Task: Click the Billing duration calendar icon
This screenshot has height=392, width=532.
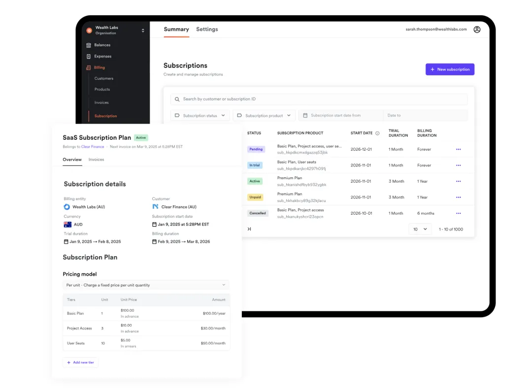Action: pos(154,242)
